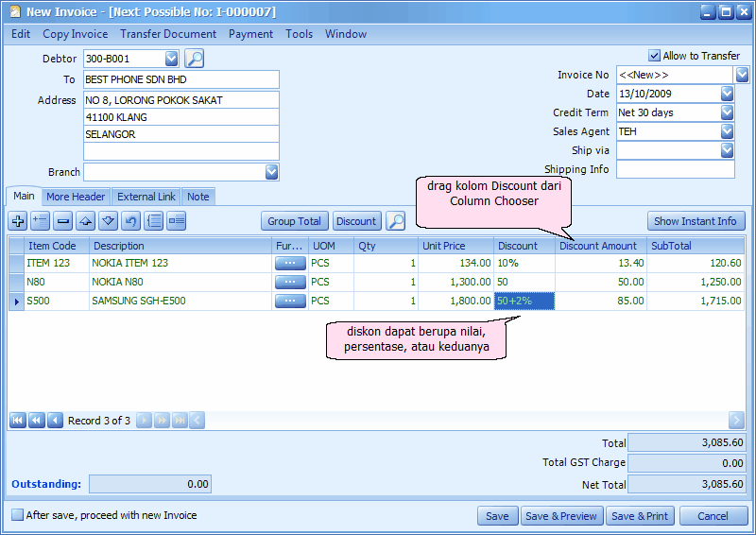The image size is (756, 535).
Task: Click the delete row minus icon
Action: [x=63, y=221]
